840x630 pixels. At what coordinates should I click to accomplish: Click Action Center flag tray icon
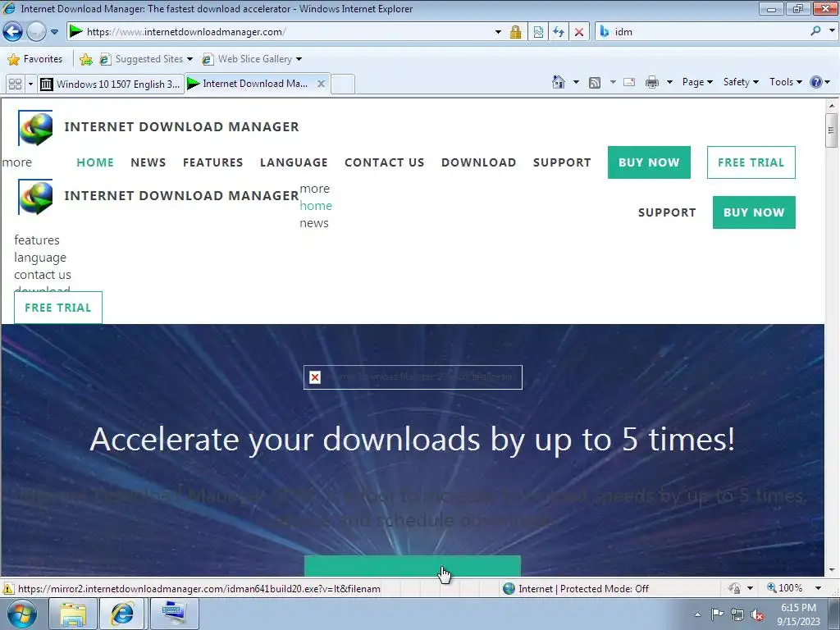[x=717, y=614]
